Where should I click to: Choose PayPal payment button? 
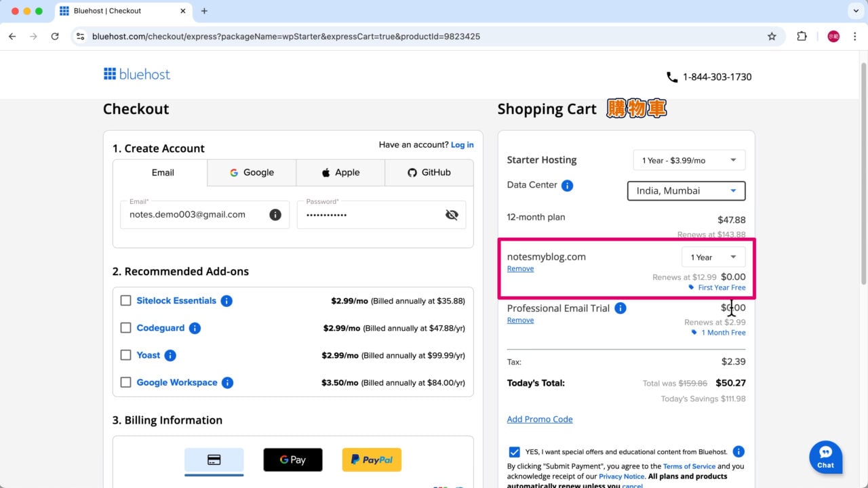[372, 460]
